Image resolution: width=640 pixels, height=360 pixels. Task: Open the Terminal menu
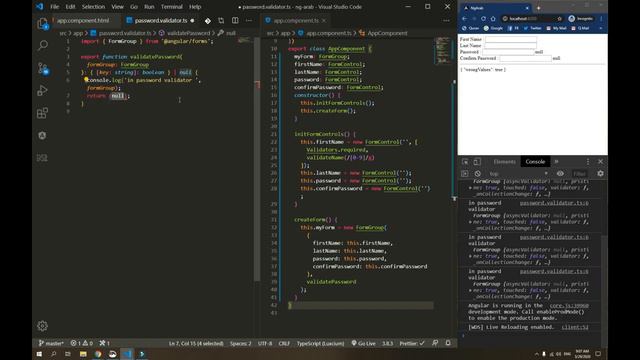(x=171, y=7)
